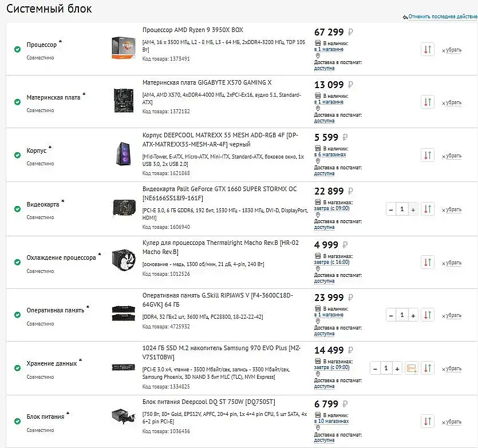Open 'в 6 магазинах' availability for the case
Image resolution: width=478 pixels, height=448 pixels.
coord(330,154)
